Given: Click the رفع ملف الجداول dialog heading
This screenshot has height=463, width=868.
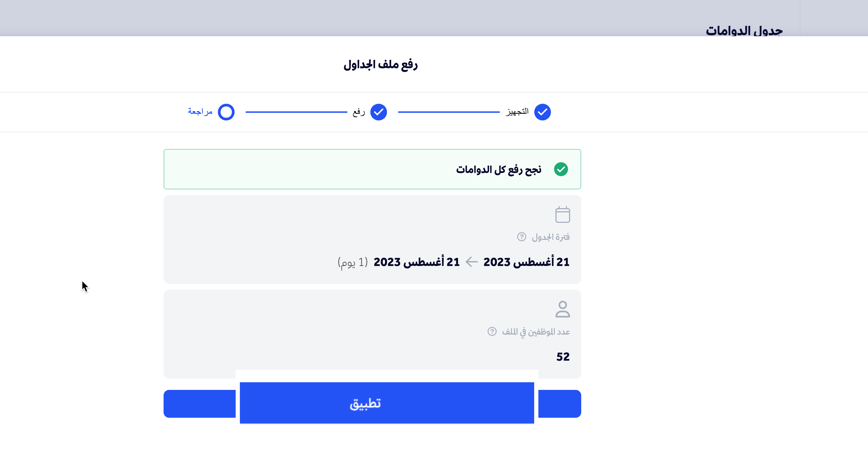Looking at the screenshot, I should click(380, 65).
